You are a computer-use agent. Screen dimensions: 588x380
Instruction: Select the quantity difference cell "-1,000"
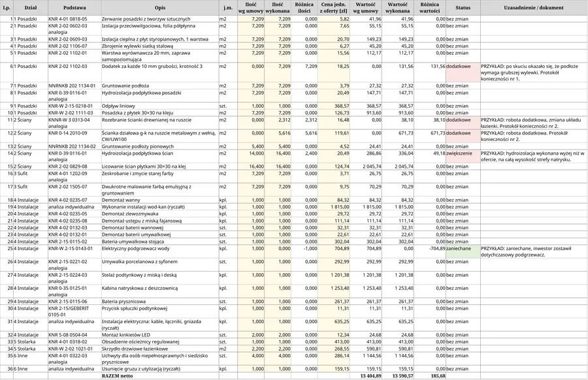(304, 251)
